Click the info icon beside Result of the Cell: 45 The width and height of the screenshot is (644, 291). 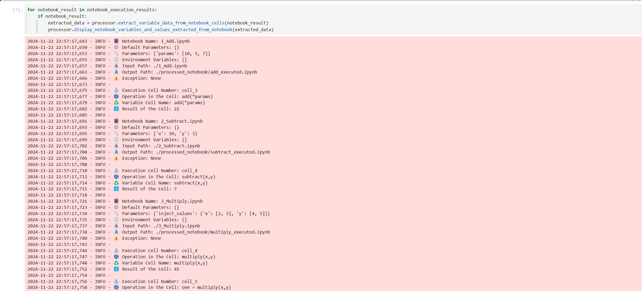coord(116,269)
